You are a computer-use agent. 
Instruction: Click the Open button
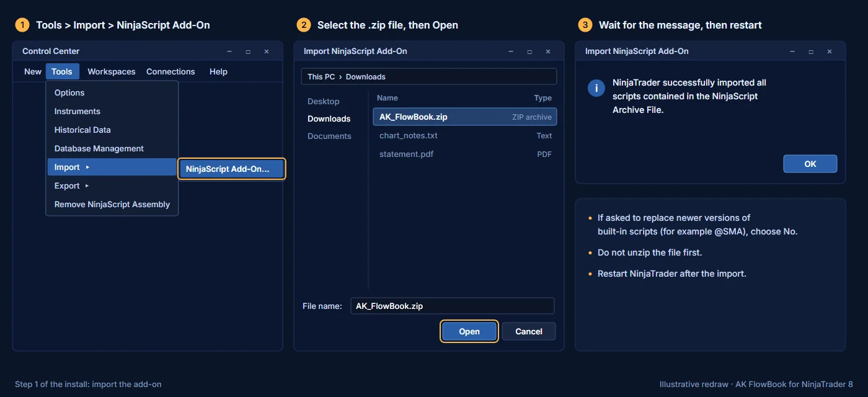[469, 331]
